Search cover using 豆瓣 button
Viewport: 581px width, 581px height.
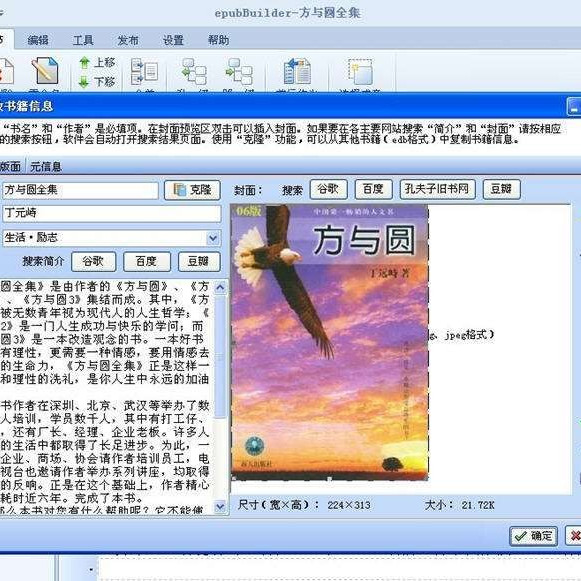(501, 189)
